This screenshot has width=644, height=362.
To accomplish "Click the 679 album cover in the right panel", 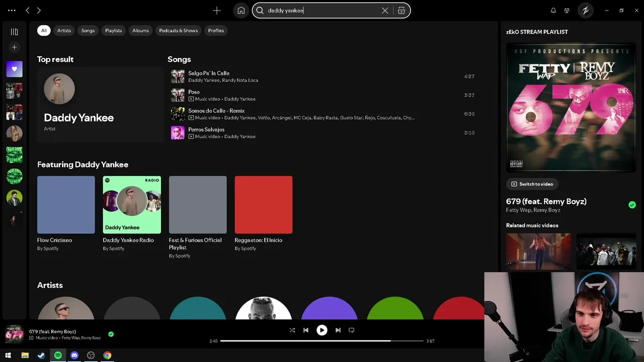I will (571, 107).
